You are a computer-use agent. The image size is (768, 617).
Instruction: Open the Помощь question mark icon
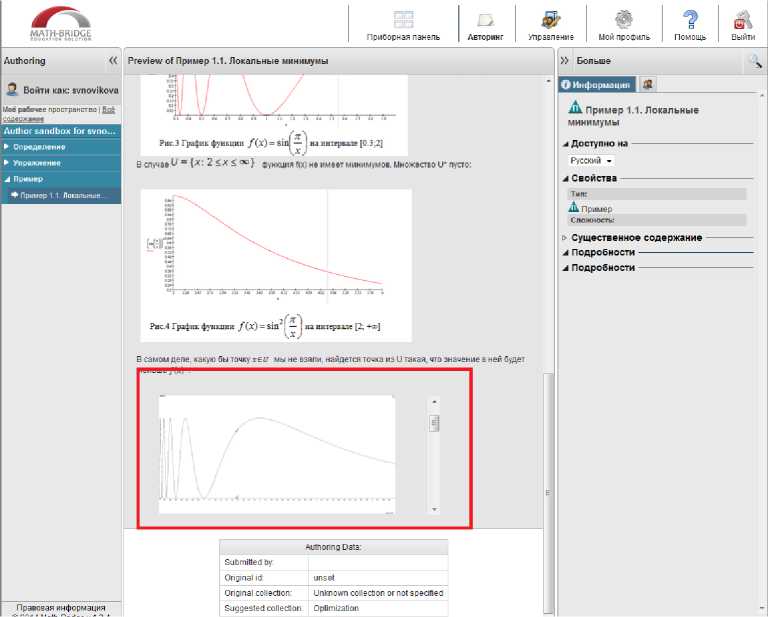[x=690, y=20]
